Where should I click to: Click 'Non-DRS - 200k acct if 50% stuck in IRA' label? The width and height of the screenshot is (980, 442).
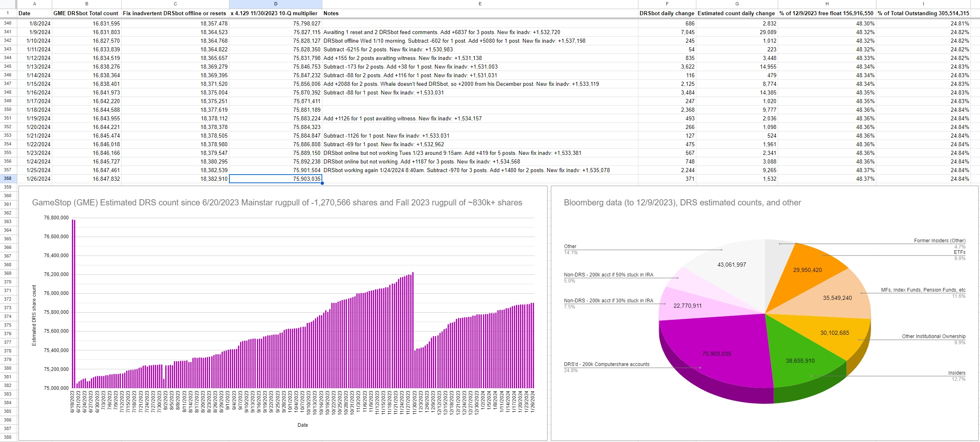(608, 275)
